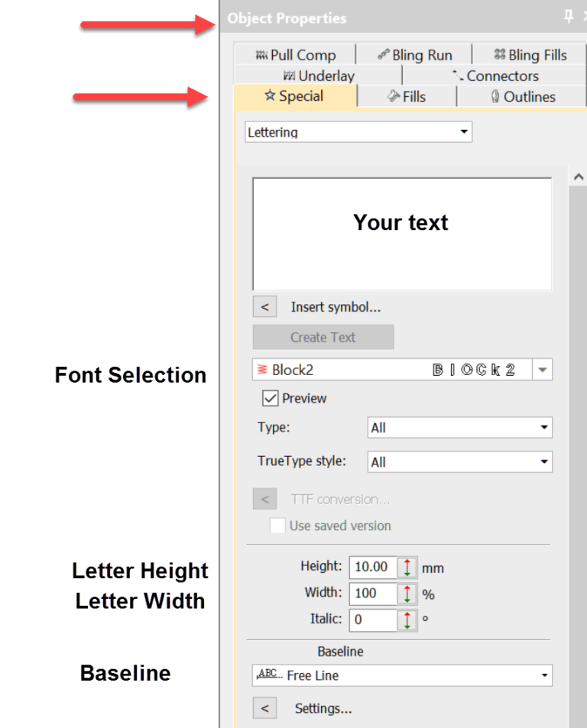Click the TTF conversion arrow button
The width and height of the screenshot is (587, 728).
264,499
